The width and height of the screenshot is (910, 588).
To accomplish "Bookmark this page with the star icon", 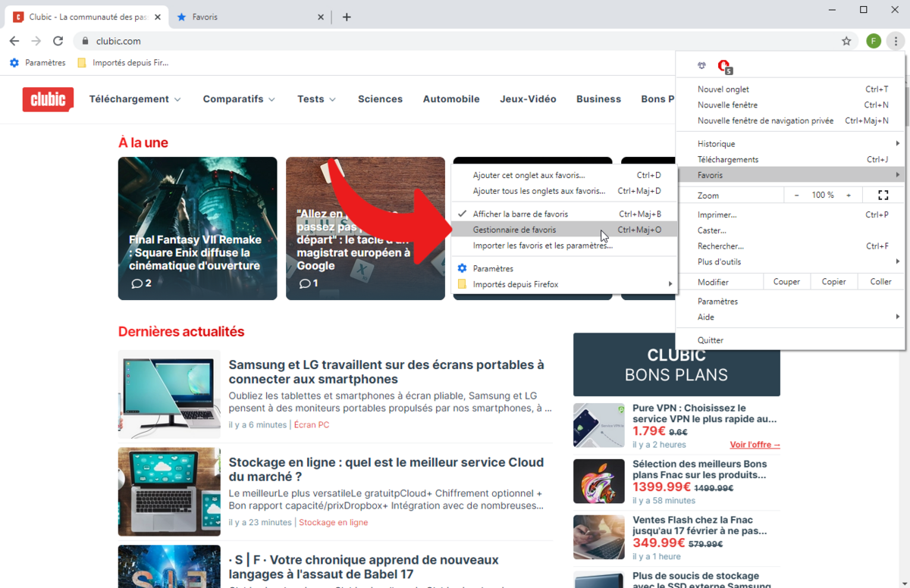I will pyautogui.click(x=846, y=41).
